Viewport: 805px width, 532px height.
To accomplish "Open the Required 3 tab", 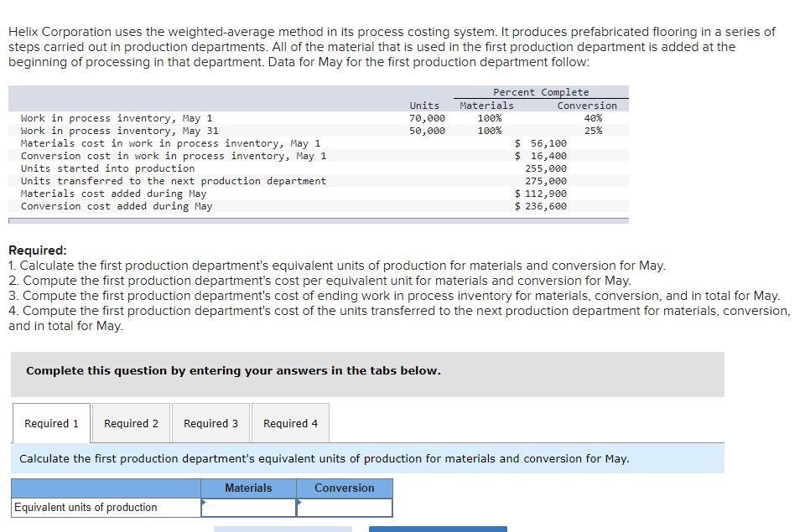I will pos(210,423).
